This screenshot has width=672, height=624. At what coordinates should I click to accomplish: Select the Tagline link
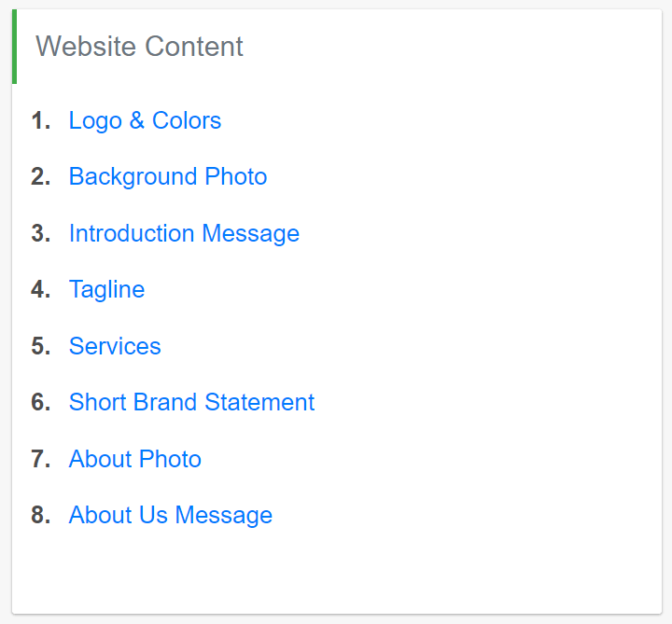[x=106, y=290]
